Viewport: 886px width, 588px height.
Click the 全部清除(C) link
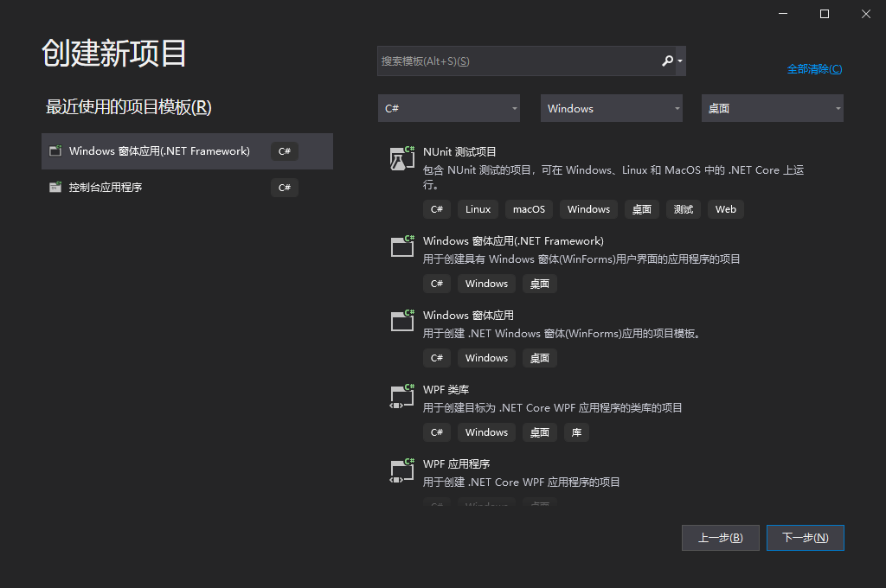[814, 69]
